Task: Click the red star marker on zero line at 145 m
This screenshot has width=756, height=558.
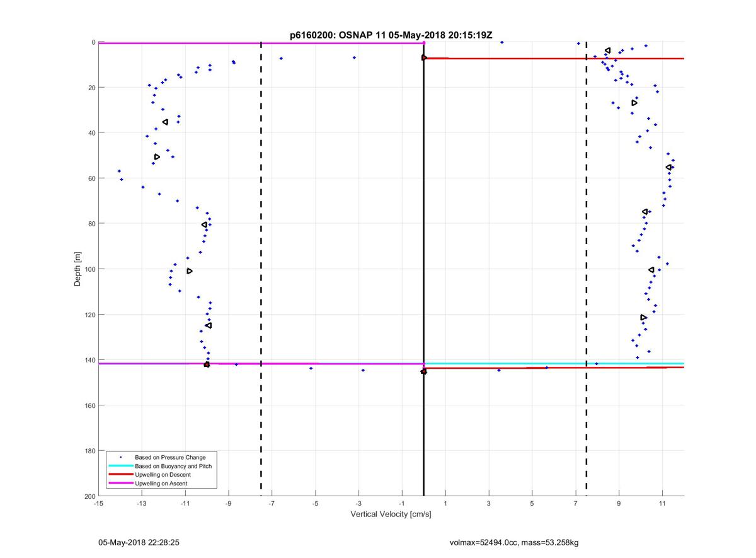Action: 423,371
